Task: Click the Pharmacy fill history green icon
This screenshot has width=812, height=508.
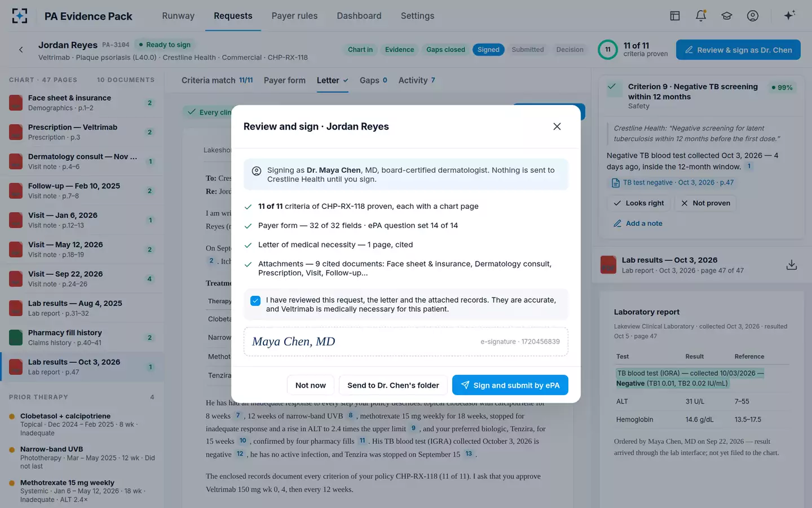Action: 16,338
